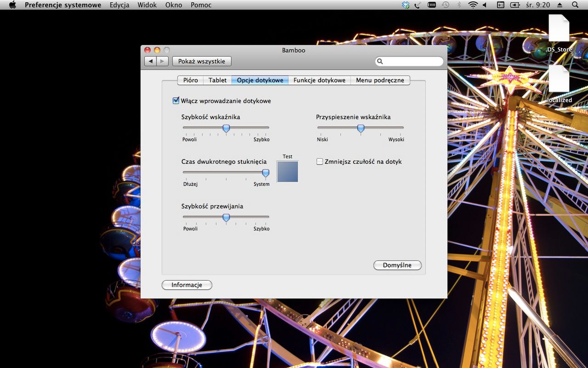Open the Widok menu
This screenshot has height=368, width=588.
point(147,5)
